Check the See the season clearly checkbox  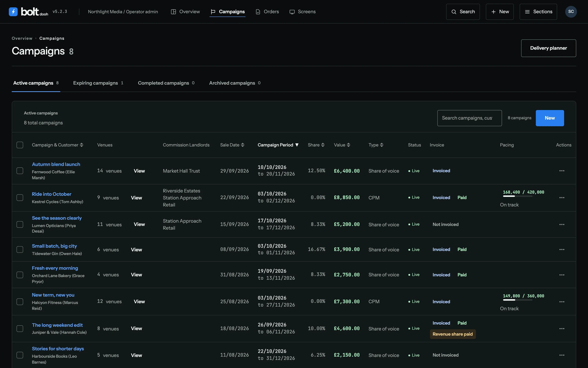click(20, 224)
